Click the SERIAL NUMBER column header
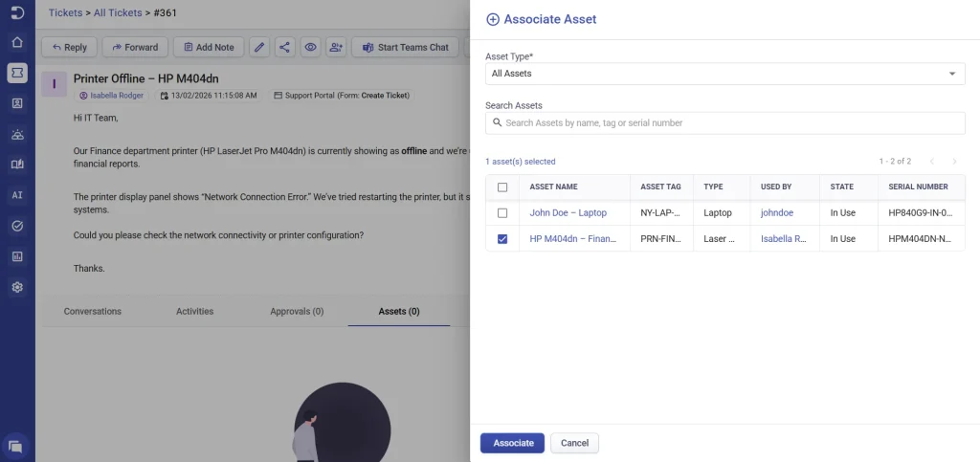 [x=918, y=187]
